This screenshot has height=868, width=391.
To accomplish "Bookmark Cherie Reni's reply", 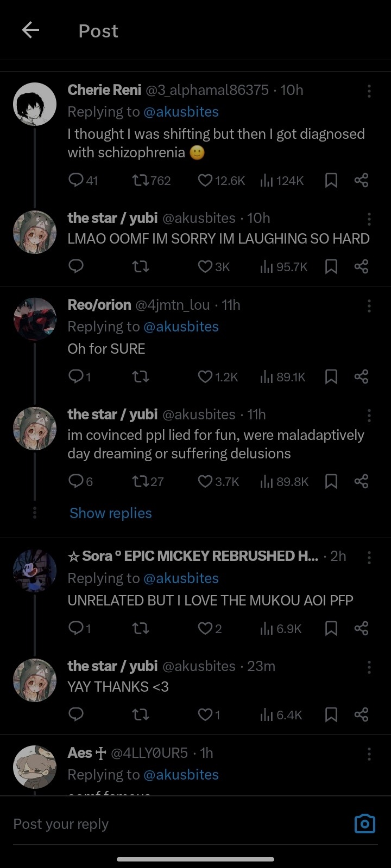I will click(331, 181).
